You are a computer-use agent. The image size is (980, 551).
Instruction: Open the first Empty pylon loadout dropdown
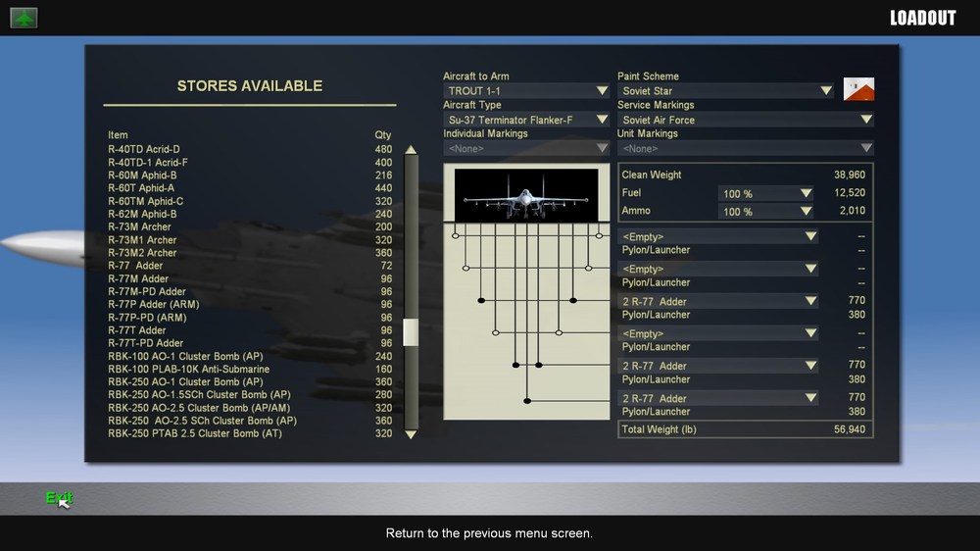click(x=718, y=236)
